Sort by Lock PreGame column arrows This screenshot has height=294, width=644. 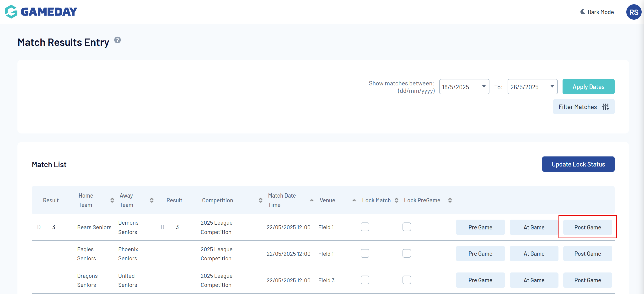pyautogui.click(x=450, y=200)
